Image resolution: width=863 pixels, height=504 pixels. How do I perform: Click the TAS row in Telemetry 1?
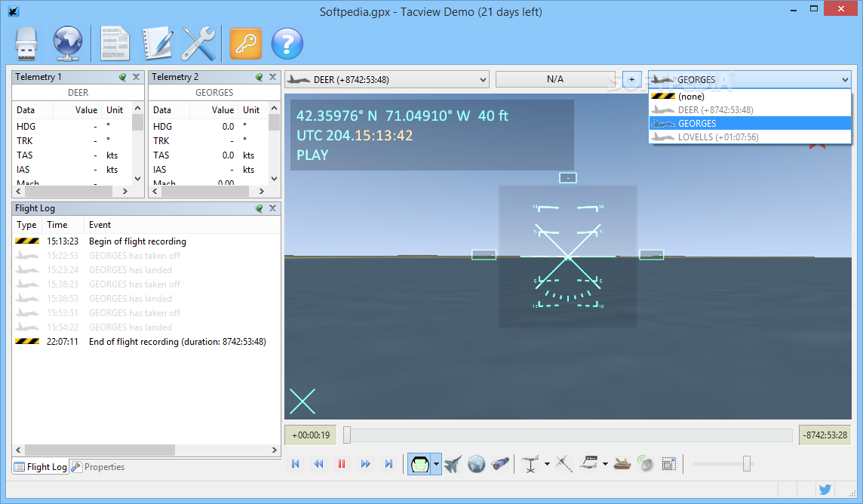coord(72,155)
